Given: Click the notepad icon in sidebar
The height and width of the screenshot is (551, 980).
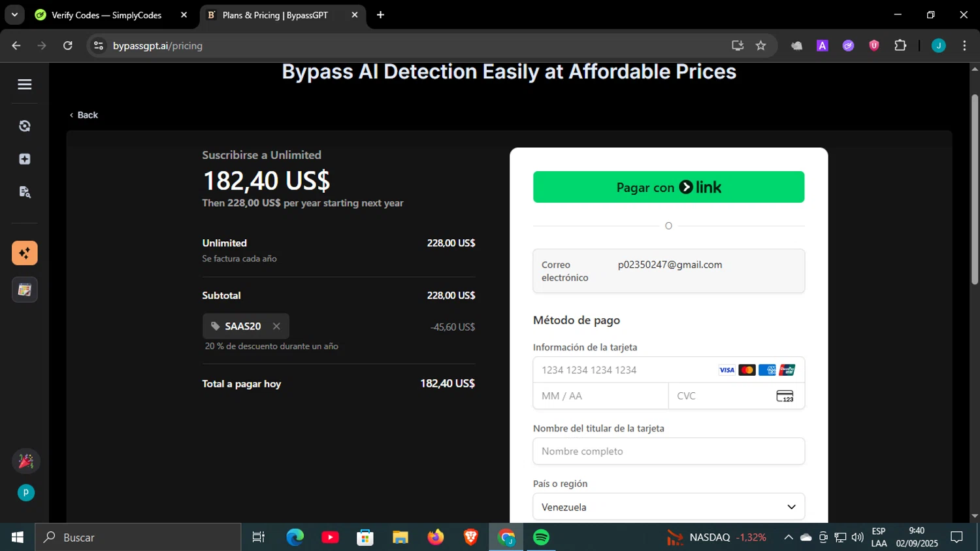Looking at the screenshot, I should pos(25,290).
